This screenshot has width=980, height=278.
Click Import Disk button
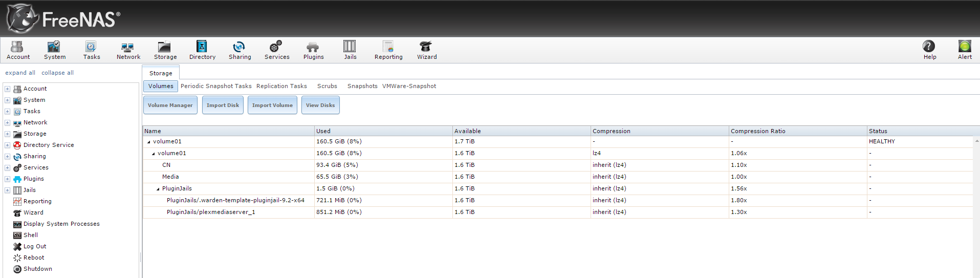(x=223, y=105)
